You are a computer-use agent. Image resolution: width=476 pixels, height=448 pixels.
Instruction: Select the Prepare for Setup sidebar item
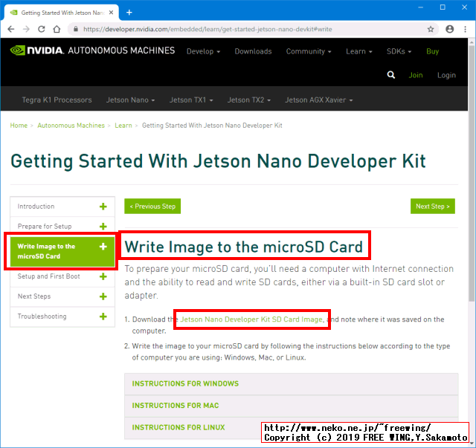coord(62,227)
